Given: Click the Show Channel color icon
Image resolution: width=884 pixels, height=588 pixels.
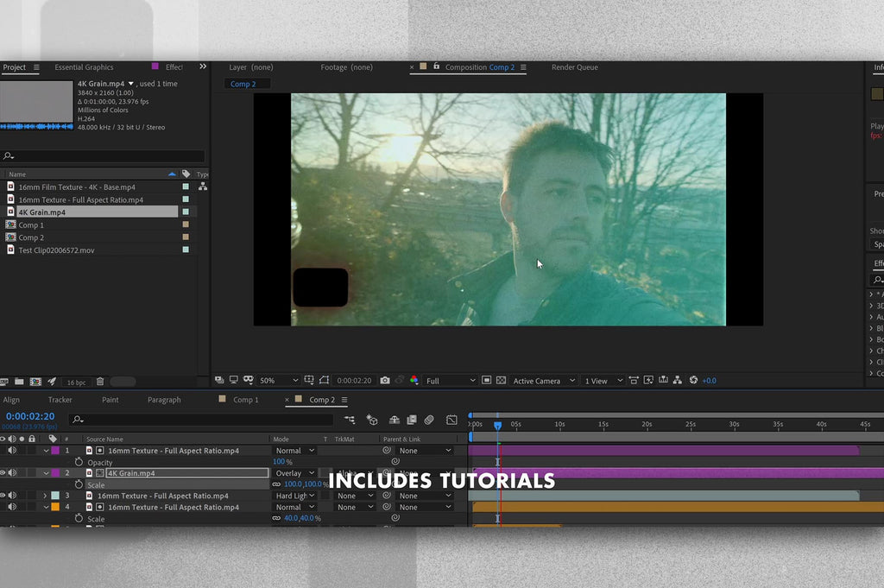Looking at the screenshot, I should tap(414, 381).
